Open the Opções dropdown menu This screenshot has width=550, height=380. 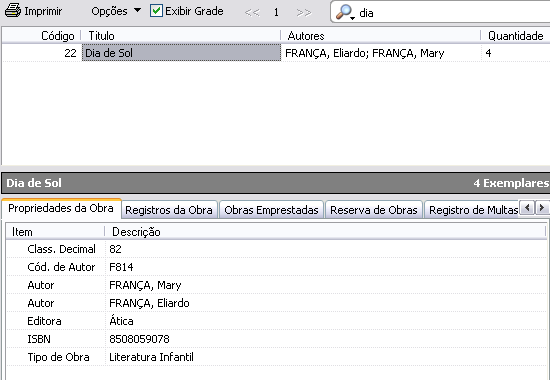(116, 11)
